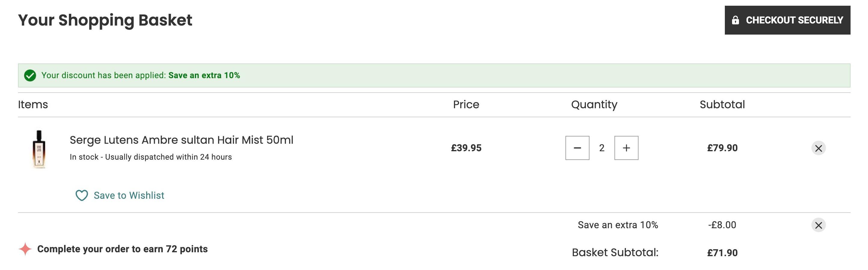Select the quantity value 2 field
The height and width of the screenshot is (270, 868).
click(x=602, y=148)
